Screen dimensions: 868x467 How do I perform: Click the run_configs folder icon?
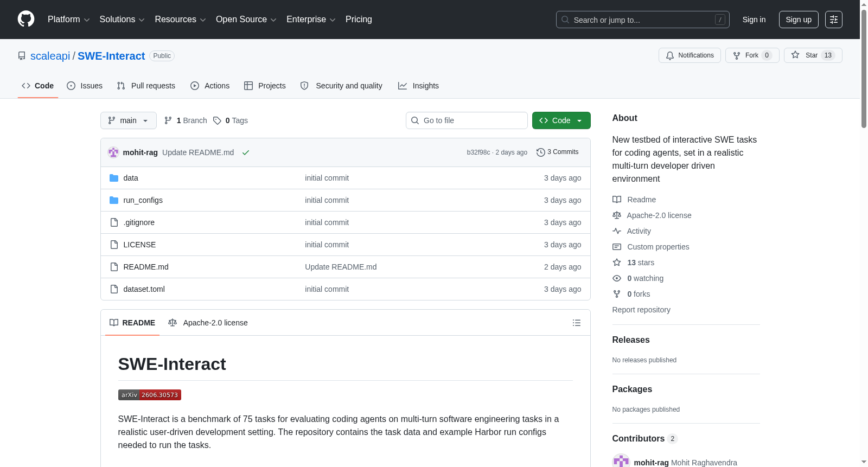click(114, 200)
